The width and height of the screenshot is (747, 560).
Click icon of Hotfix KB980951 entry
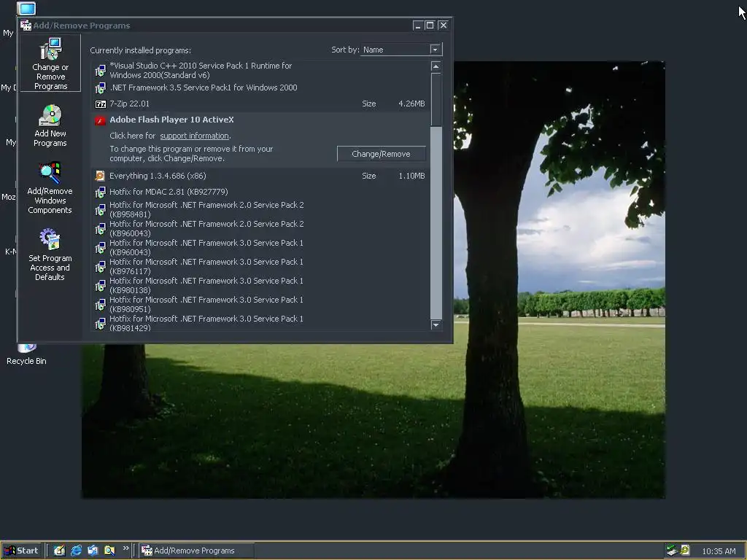(x=100, y=305)
